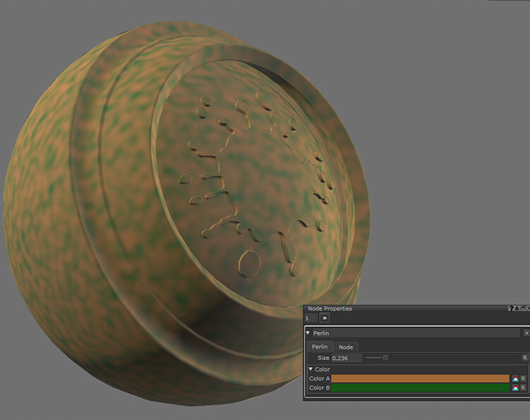Click the Color A orange swatch
The height and width of the screenshot is (420, 530).
(x=420, y=379)
